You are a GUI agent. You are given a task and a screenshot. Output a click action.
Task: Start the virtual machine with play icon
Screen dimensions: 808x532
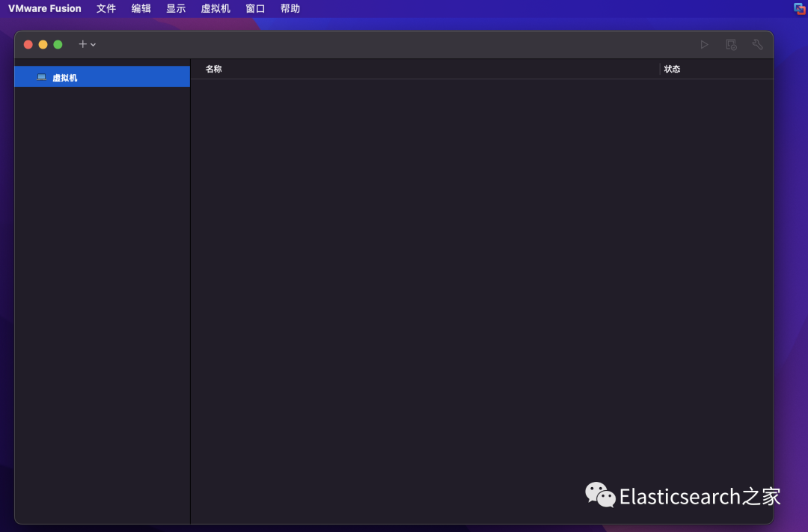tap(704, 45)
